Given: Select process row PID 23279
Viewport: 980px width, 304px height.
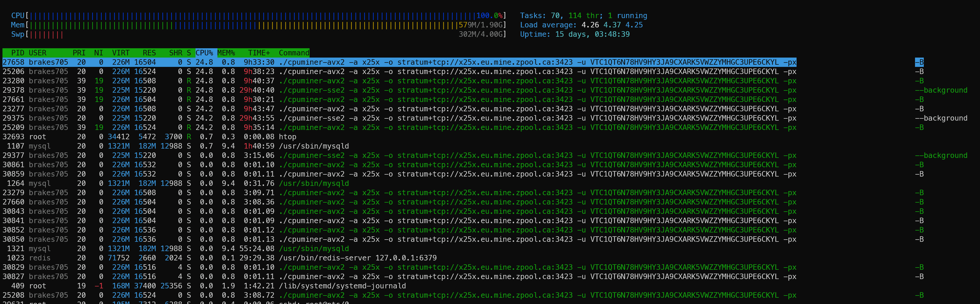Looking at the screenshot, I should pyautogui.click(x=463, y=192).
